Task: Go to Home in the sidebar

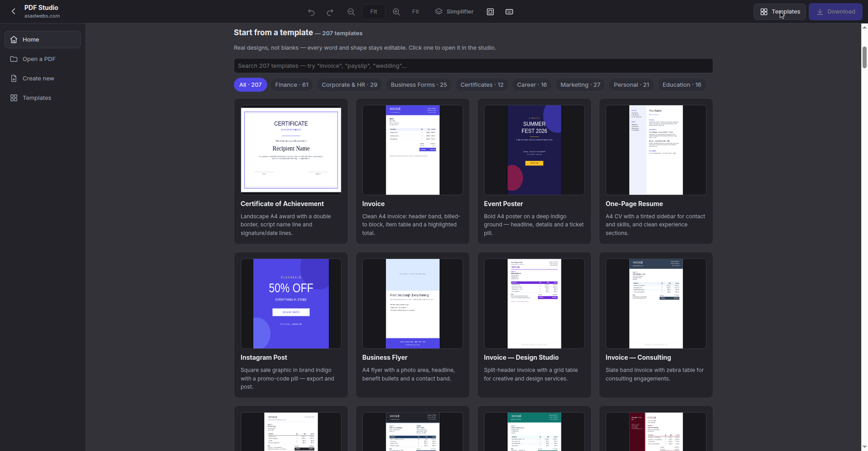Action: [x=42, y=40]
